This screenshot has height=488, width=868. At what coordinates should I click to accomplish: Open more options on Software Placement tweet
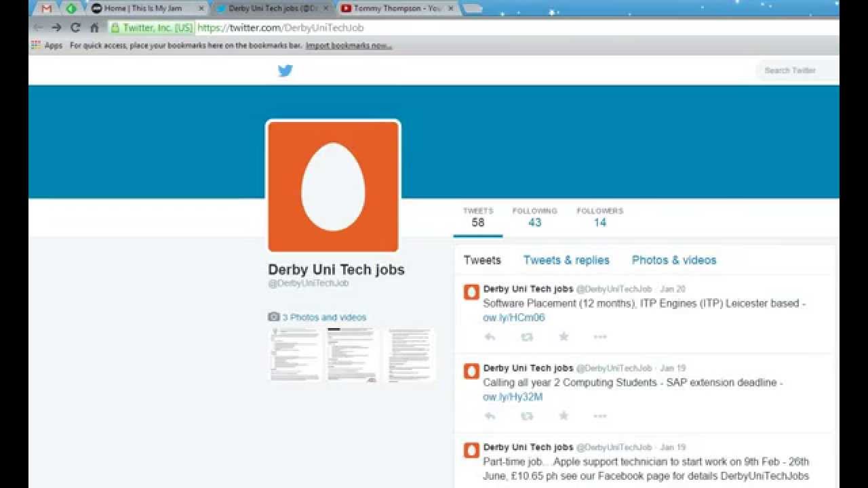click(x=600, y=337)
